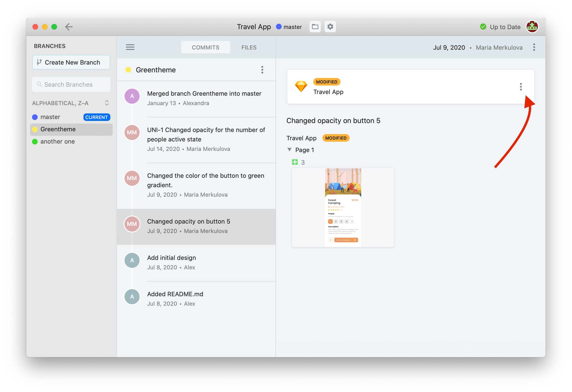Click the BRANCHES sidebar heading
This screenshot has width=572, height=392.
click(50, 46)
